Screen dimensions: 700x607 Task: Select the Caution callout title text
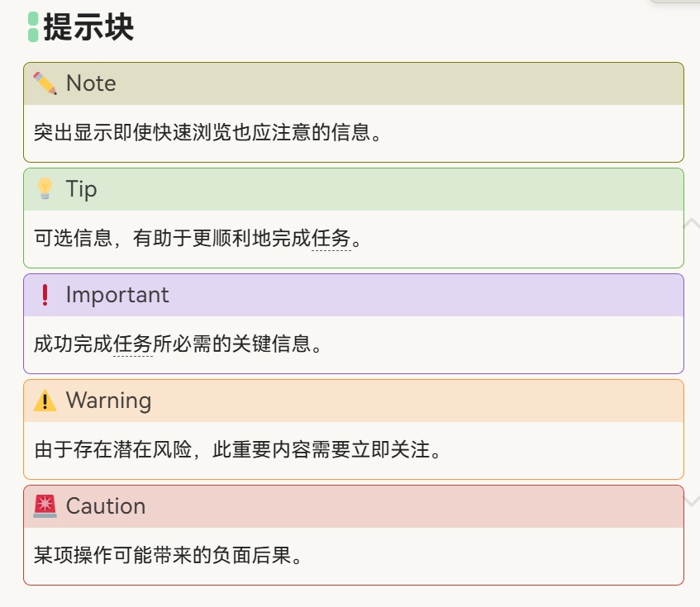(106, 506)
